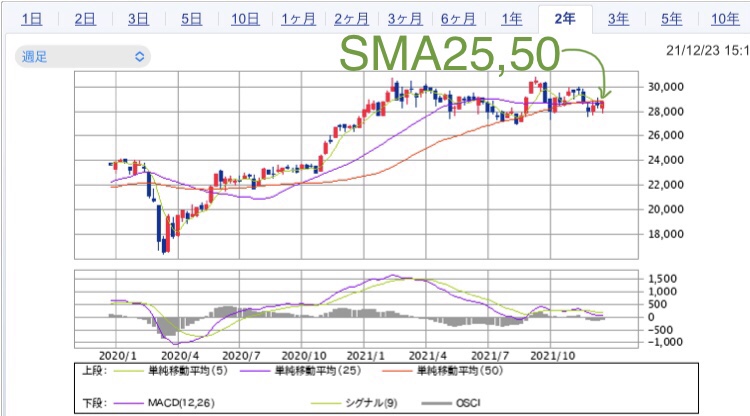This screenshot has height=416, width=750.
Task: Choose the 10日 chart range tab
Action: 244,19
